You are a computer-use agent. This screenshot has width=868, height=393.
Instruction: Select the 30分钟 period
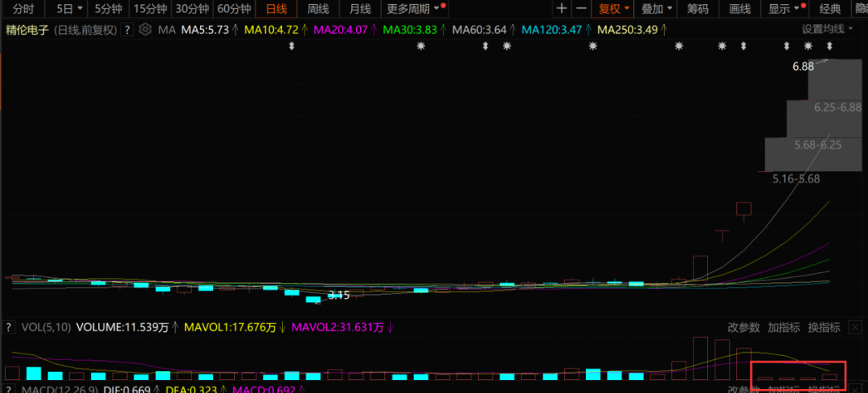click(x=192, y=8)
